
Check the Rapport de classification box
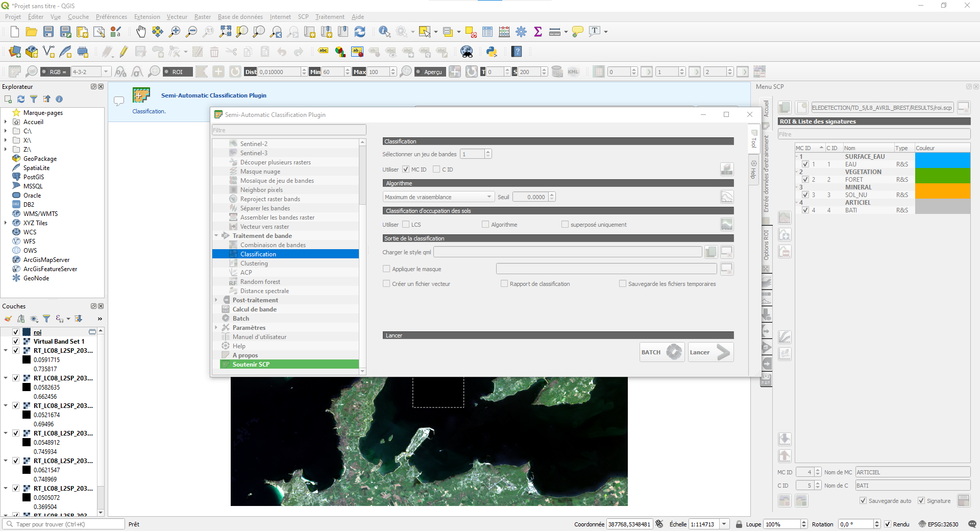pyautogui.click(x=504, y=284)
